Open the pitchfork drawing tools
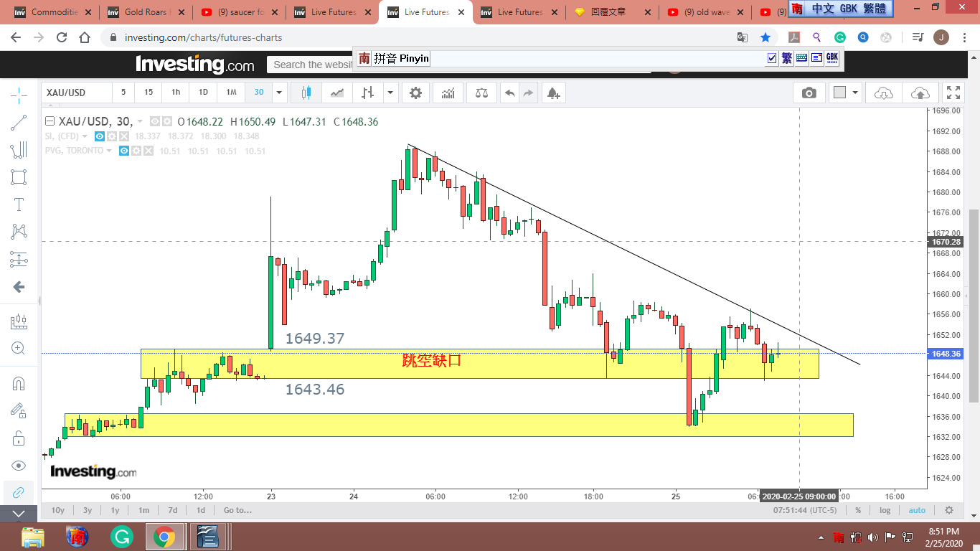Image resolution: width=980 pixels, height=551 pixels. tap(19, 150)
